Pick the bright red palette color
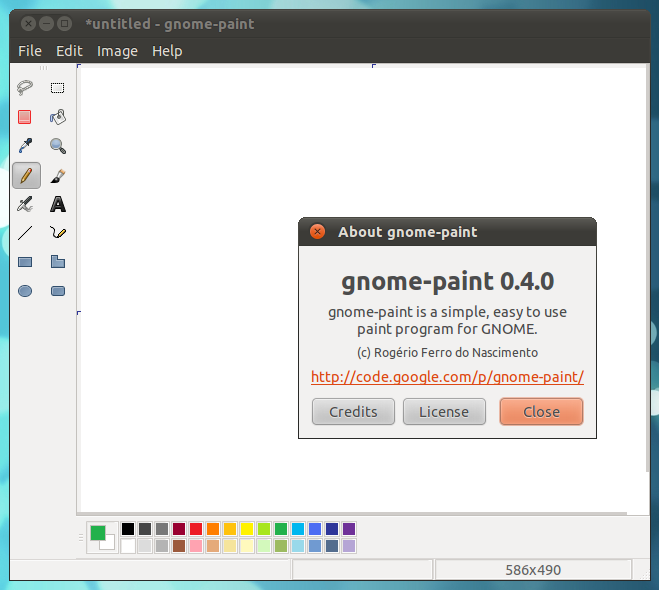This screenshot has height=590, width=659. tap(196, 529)
